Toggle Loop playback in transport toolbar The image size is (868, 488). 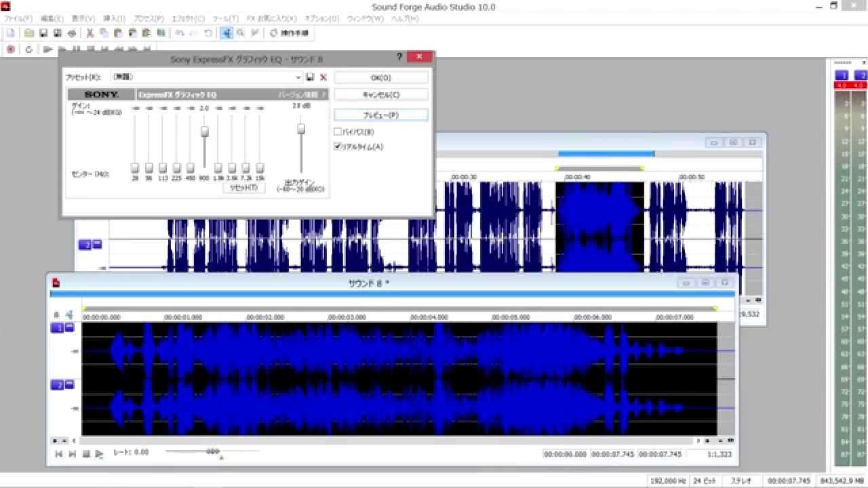coord(29,49)
